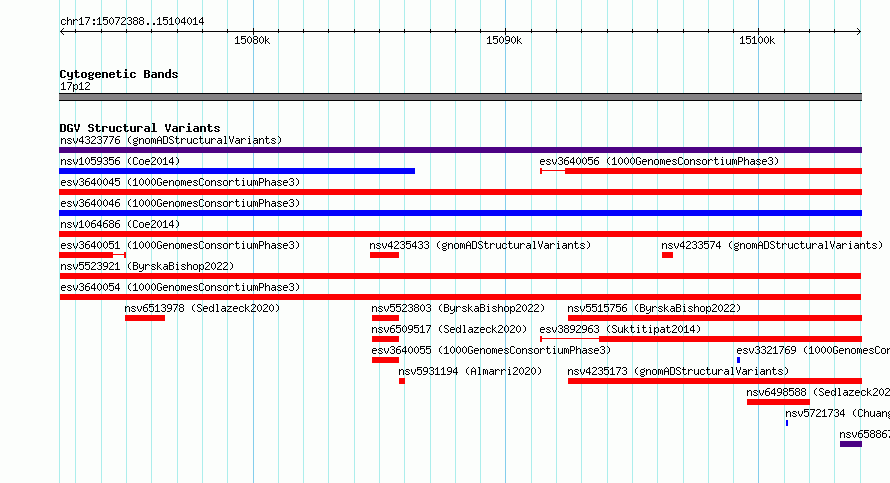Click the red esv3640054 variant bar
Image resolution: width=890 pixels, height=483 pixels.
pos(460,297)
